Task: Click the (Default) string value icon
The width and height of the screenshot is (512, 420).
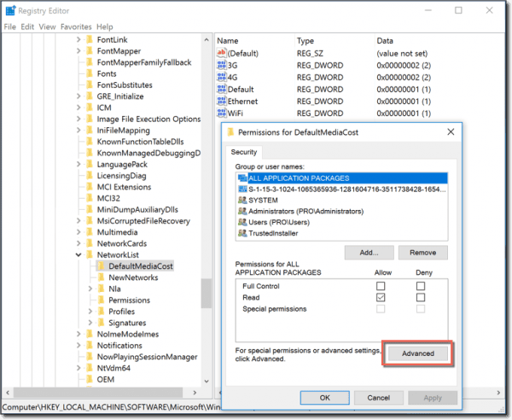Action: click(x=221, y=53)
